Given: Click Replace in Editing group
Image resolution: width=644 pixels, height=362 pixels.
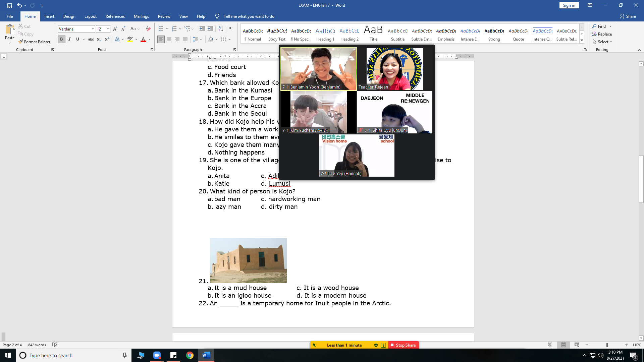Looking at the screenshot, I should click(x=602, y=34).
